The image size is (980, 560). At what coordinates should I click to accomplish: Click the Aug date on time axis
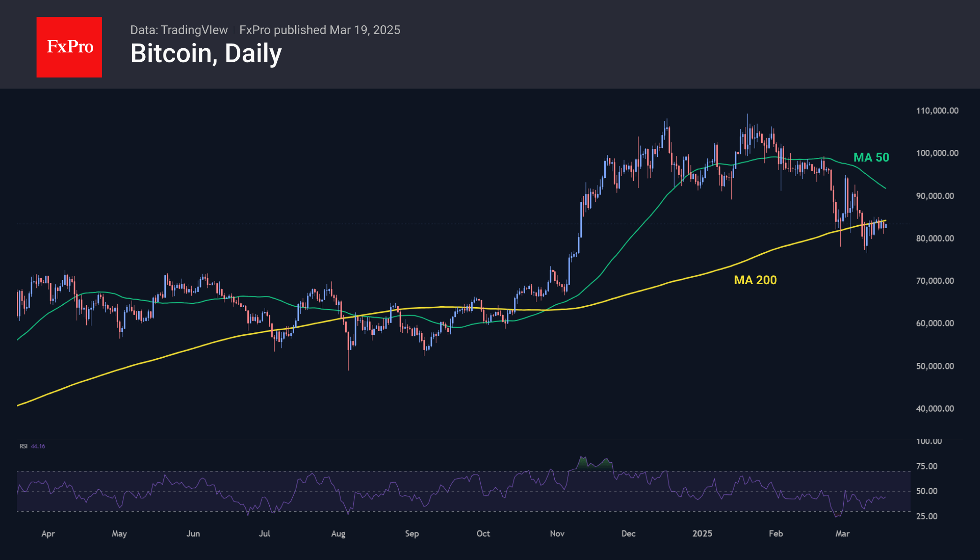(338, 533)
